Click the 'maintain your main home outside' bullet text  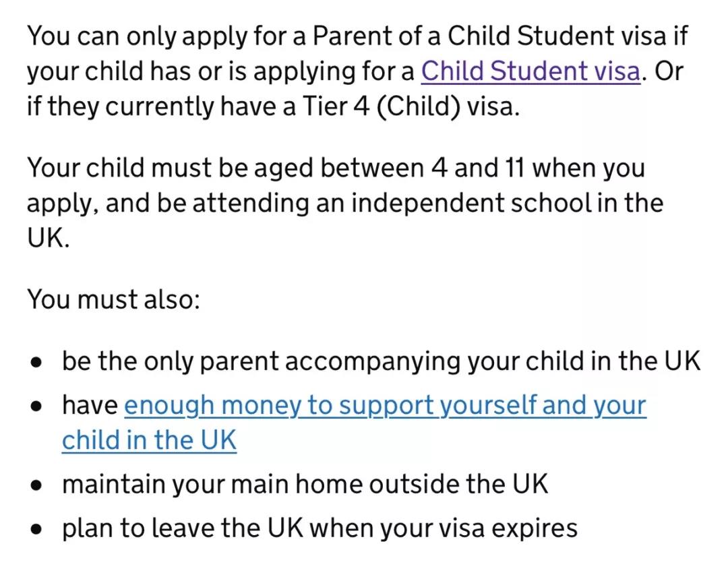pos(305,484)
